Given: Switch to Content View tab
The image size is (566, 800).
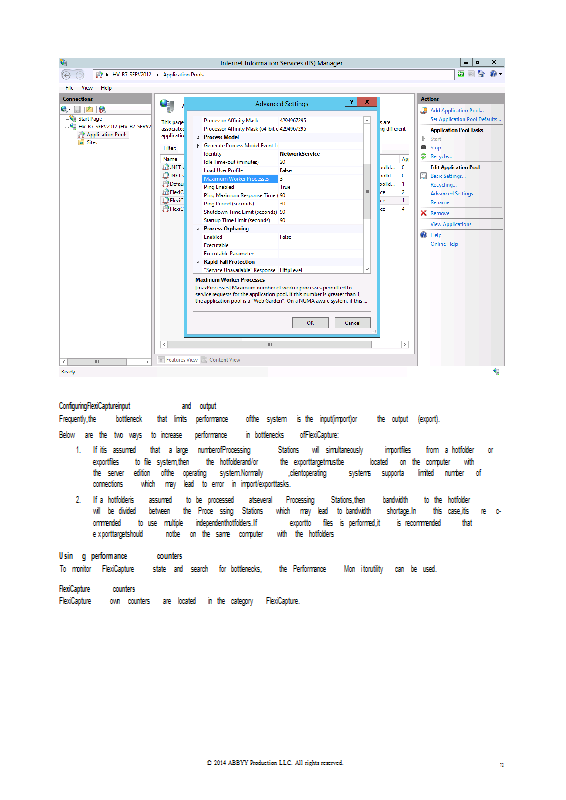Looking at the screenshot, I should point(221,360).
